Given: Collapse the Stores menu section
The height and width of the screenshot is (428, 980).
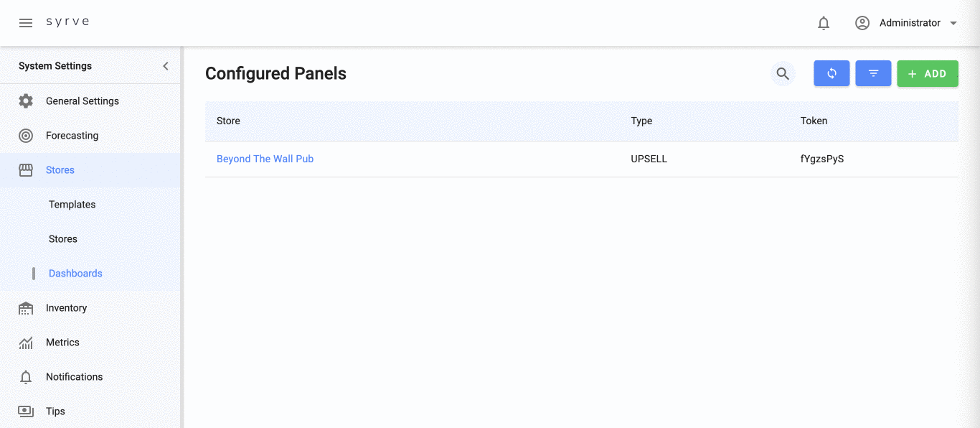Looking at the screenshot, I should click(60, 170).
